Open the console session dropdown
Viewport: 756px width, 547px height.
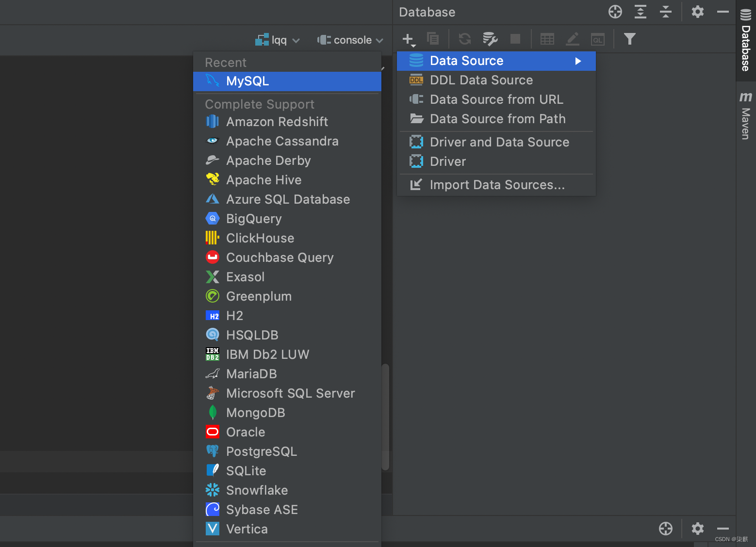(x=350, y=40)
